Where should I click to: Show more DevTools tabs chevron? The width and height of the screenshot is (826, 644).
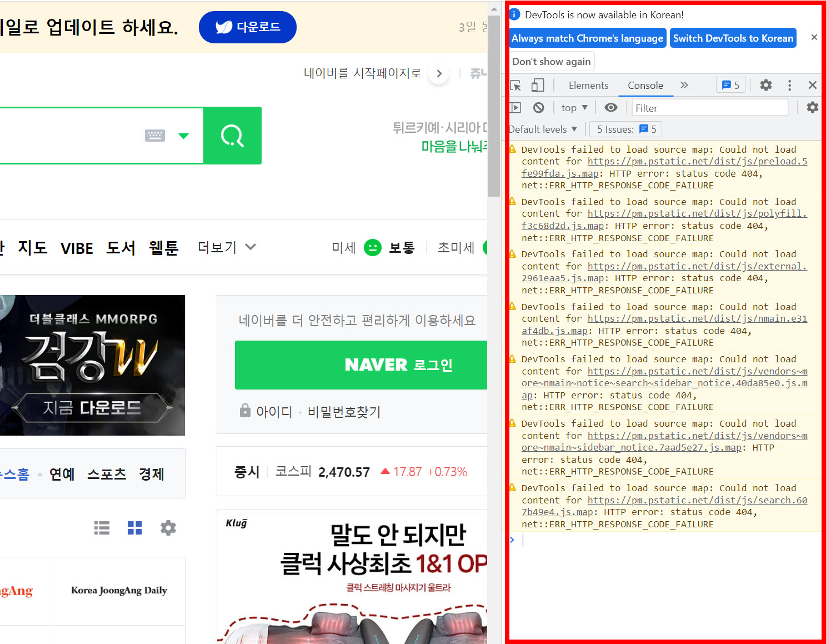(x=684, y=85)
